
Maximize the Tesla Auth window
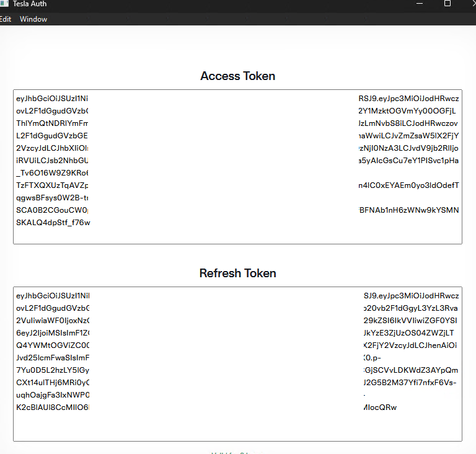[447, 3]
